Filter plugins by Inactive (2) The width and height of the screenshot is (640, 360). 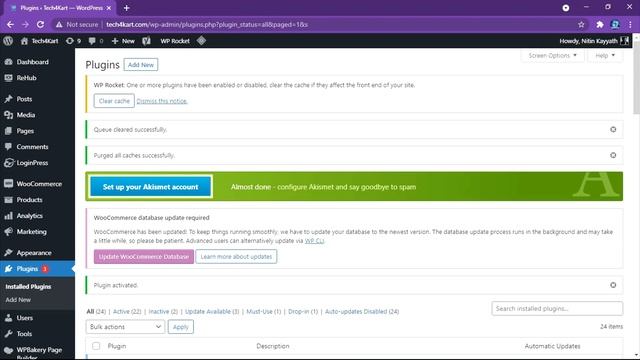[163, 311]
